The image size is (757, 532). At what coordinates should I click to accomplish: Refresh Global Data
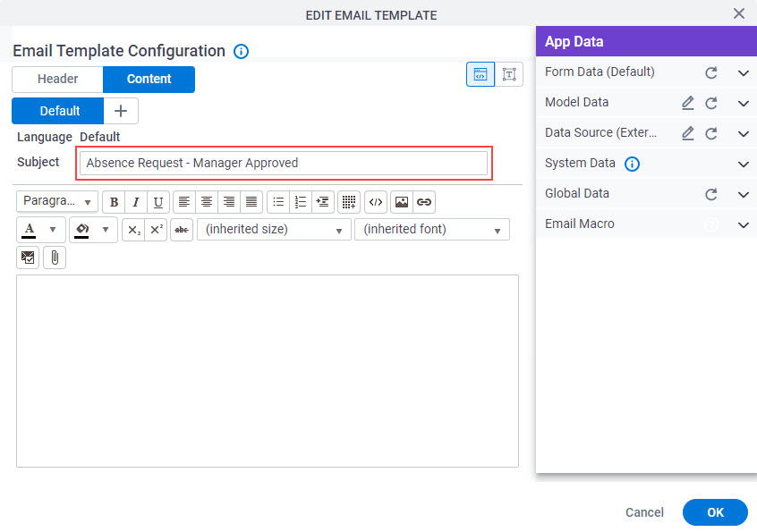point(711,194)
